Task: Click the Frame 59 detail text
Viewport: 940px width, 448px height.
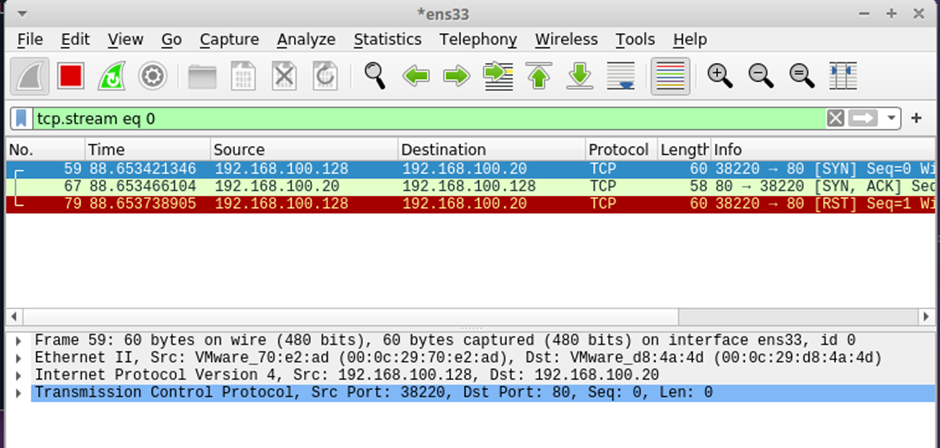Action: [x=445, y=341]
